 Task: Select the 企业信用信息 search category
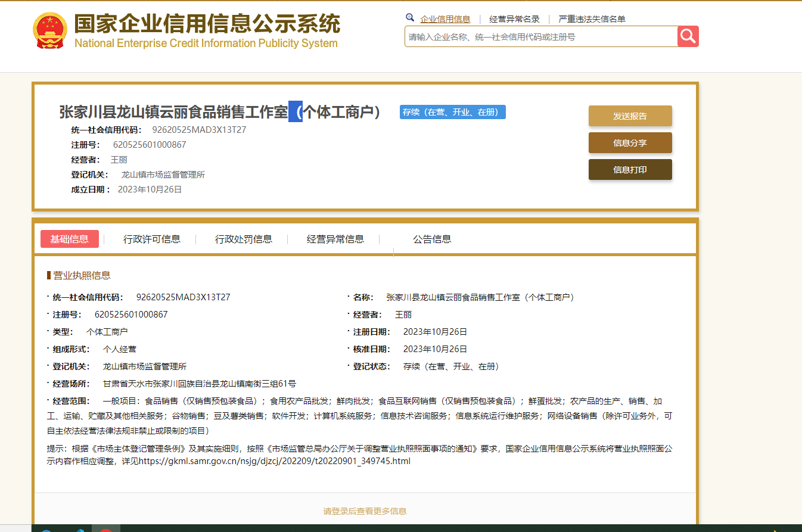[445, 19]
